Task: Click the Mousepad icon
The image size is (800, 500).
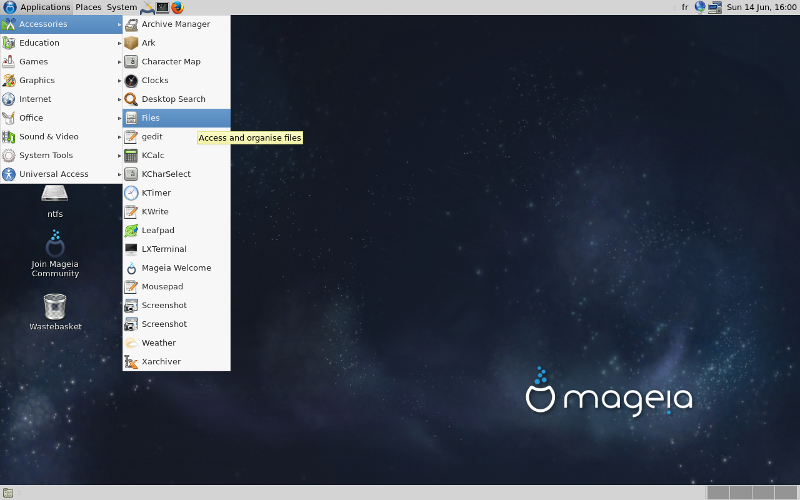Action: [x=131, y=287]
